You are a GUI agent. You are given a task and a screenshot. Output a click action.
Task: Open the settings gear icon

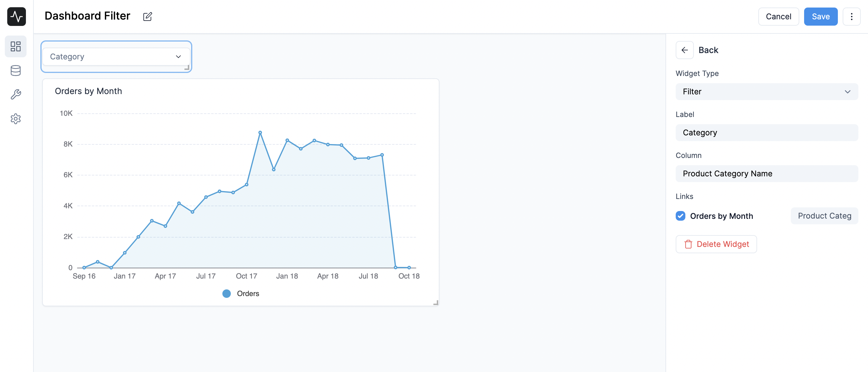[16, 118]
